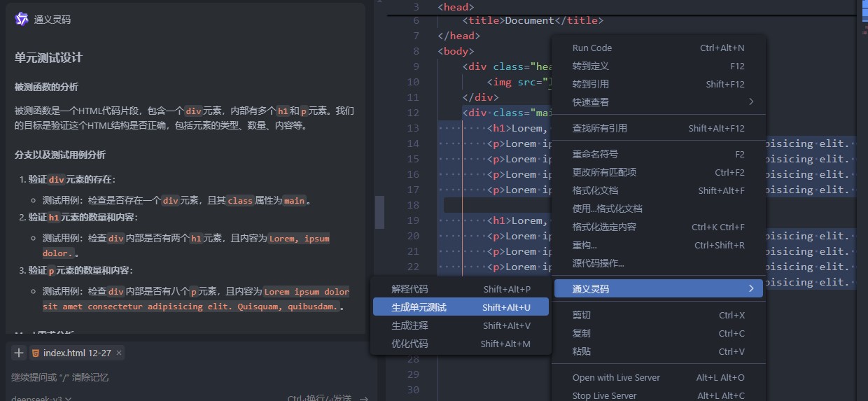Select 使用...格式化文档 menu entry
Screen dimensions: 868x401
click(659, 209)
